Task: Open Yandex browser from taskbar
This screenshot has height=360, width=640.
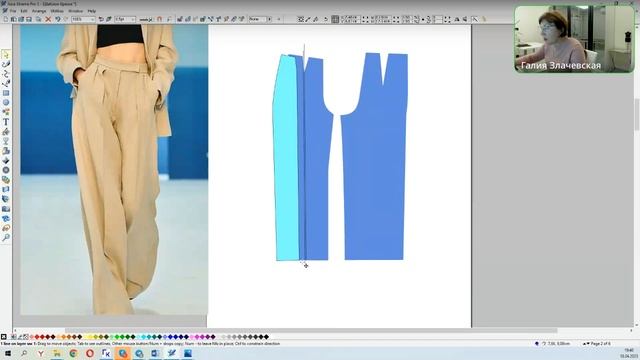Action: [40, 353]
